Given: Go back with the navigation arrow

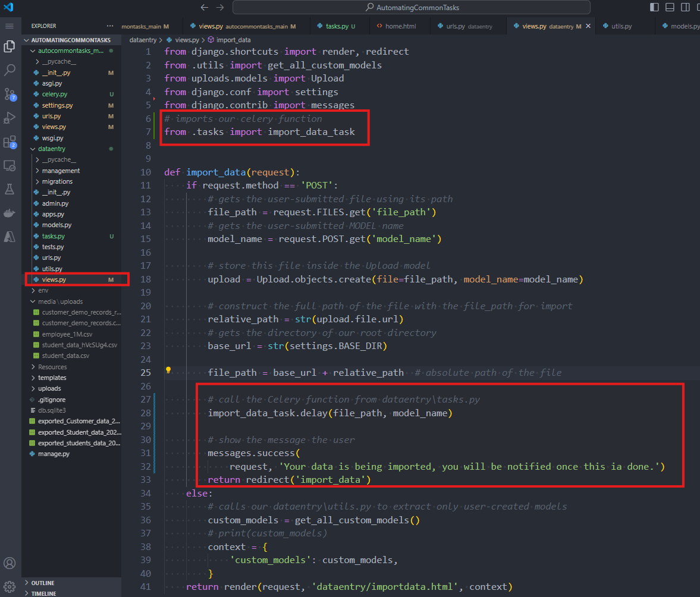Looking at the screenshot, I should (x=205, y=7).
